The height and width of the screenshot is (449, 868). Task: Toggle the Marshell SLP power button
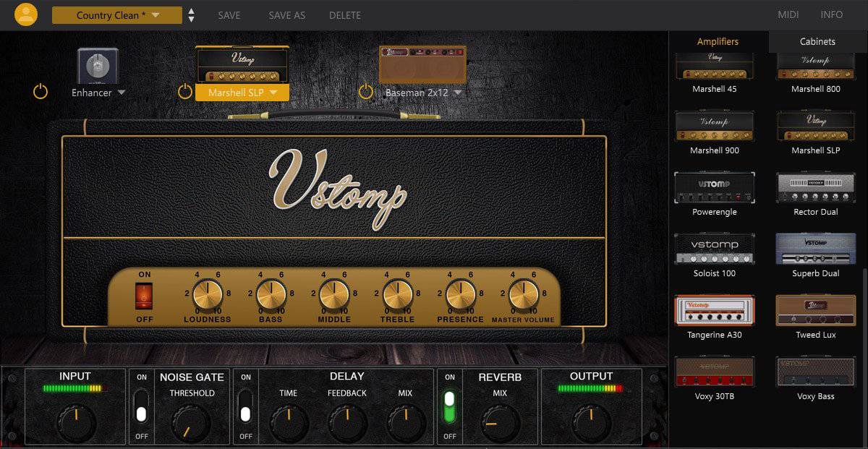[185, 92]
